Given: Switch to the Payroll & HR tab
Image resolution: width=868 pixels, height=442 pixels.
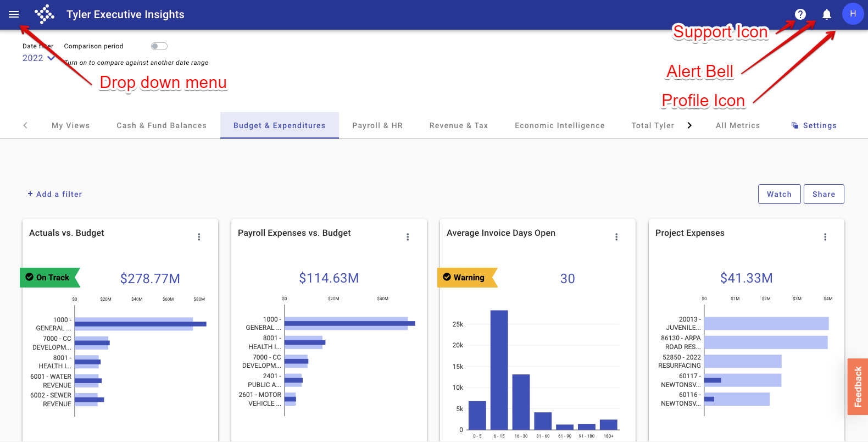Looking at the screenshot, I should pyautogui.click(x=377, y=125).
